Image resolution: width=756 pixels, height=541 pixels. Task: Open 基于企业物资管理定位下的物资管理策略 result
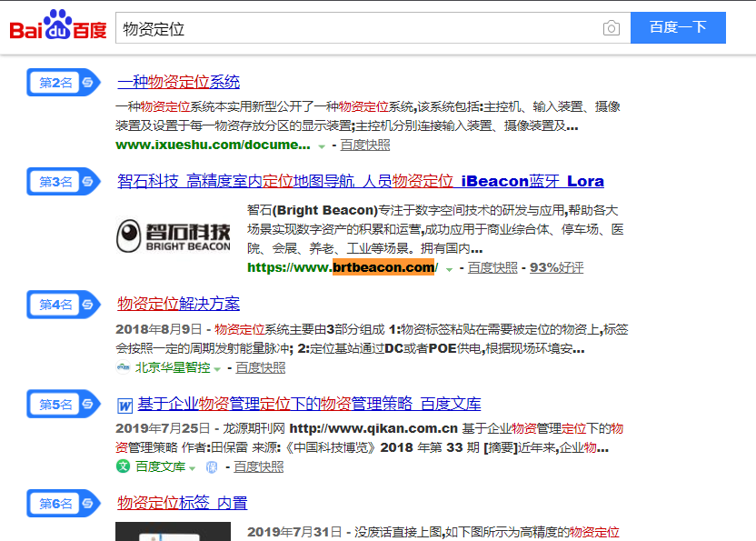pyautogui.click(x=309, y=404)
